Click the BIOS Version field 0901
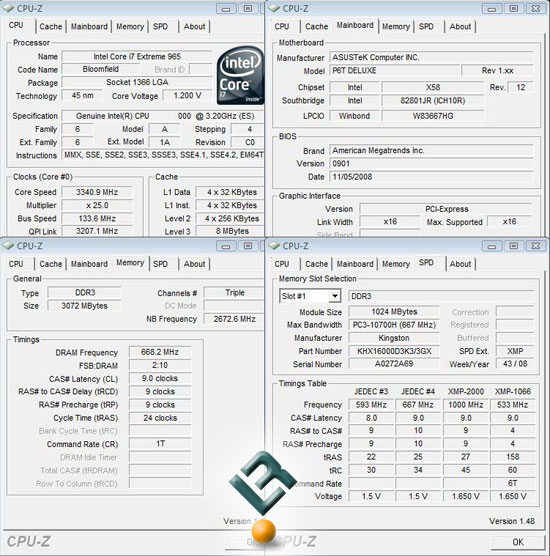 431,163
